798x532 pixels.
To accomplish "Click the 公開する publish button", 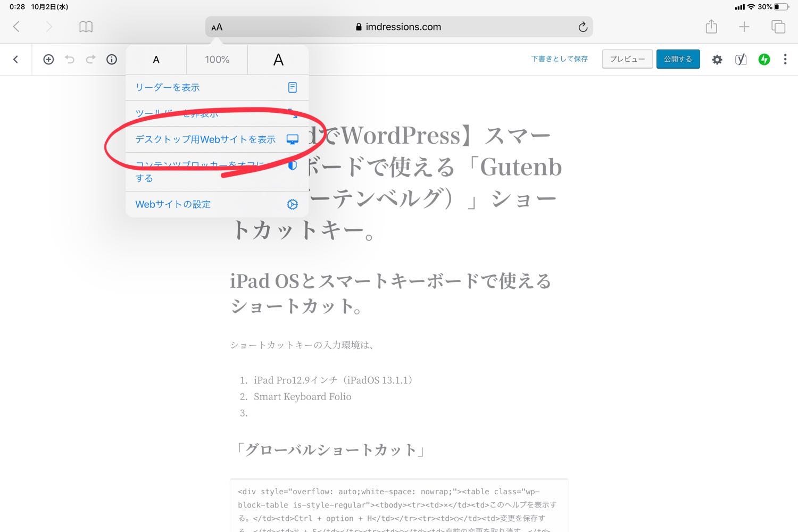I will coord(678,59).
